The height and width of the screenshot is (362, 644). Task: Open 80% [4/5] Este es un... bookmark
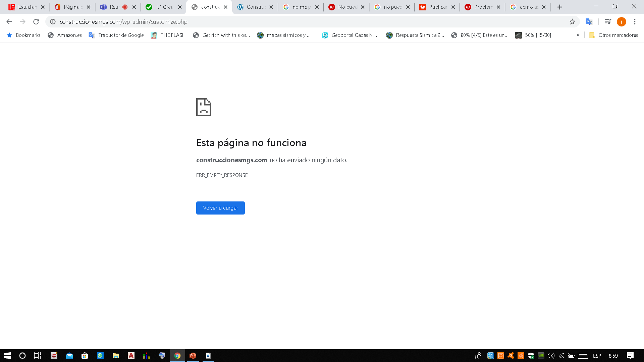point(480,35)
